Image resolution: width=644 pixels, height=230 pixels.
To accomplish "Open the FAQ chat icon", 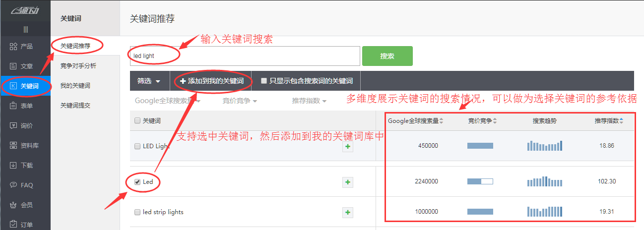I will coord(13,185).
